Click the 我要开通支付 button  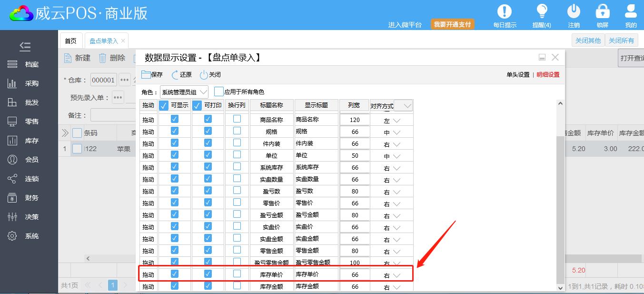452,24
